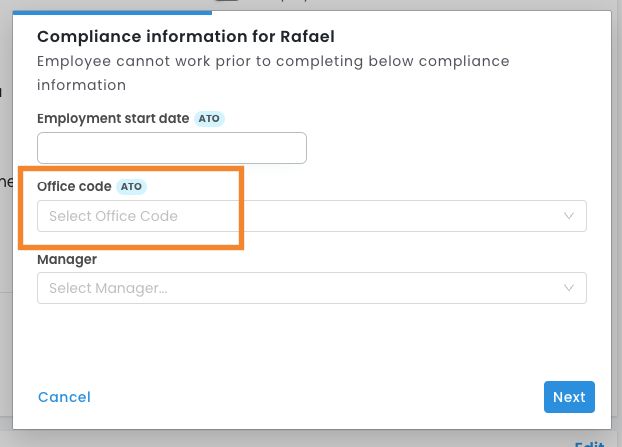Expand Office code using its chevron arrow
This screenshot has width=622, height=447.
point(569,216)
